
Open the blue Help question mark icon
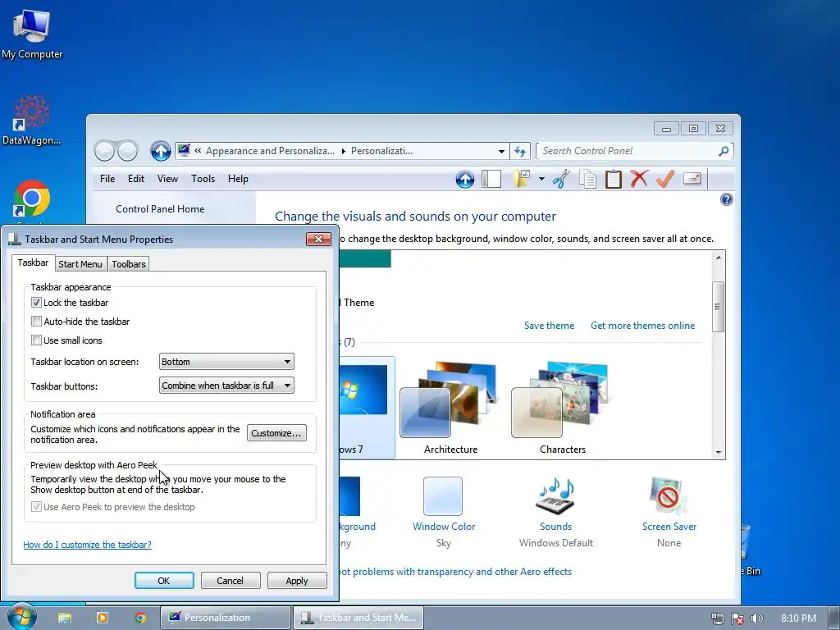[x=727, y=200]
